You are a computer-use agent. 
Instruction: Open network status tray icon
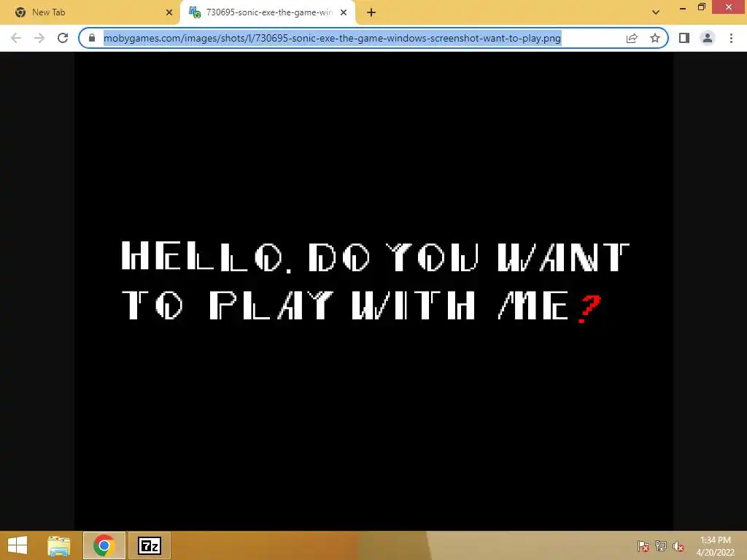pos(661,546)
